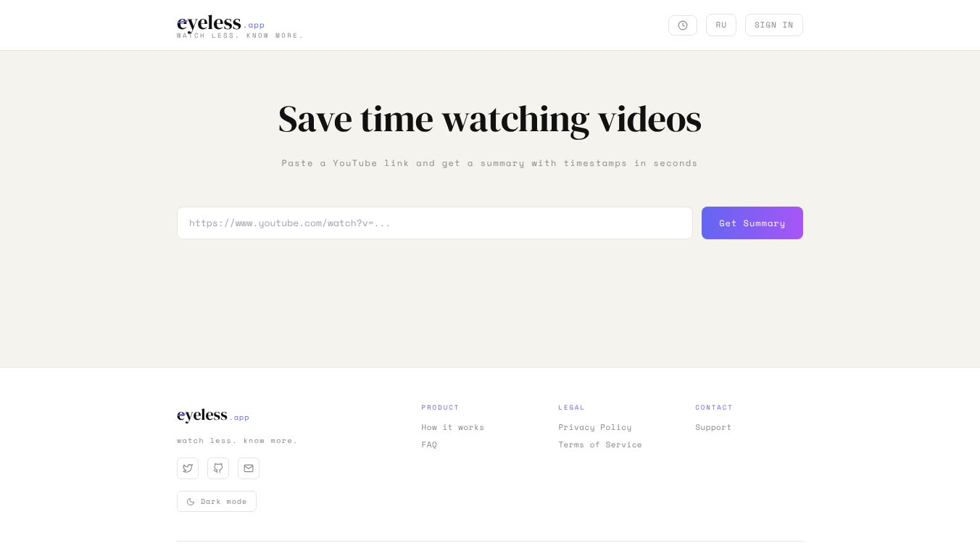Click the email envelope icon
Image resolution: width=980 pixels, height=551 pixels.
[x=249, y=468]
